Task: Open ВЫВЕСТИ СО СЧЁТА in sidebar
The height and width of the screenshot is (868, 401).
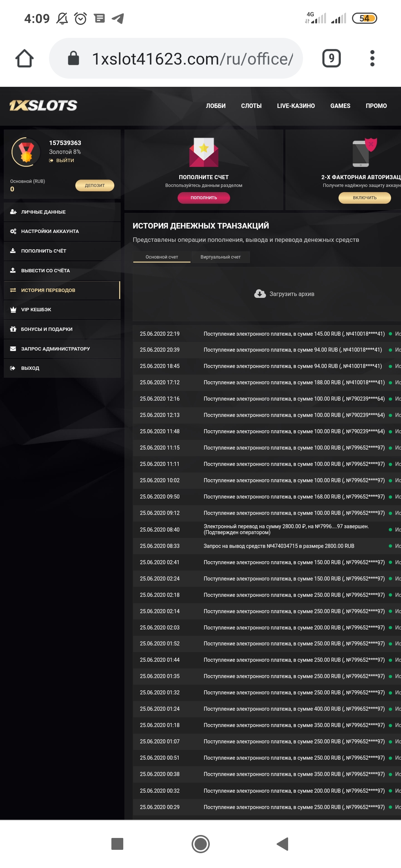Action: point(45,271)
